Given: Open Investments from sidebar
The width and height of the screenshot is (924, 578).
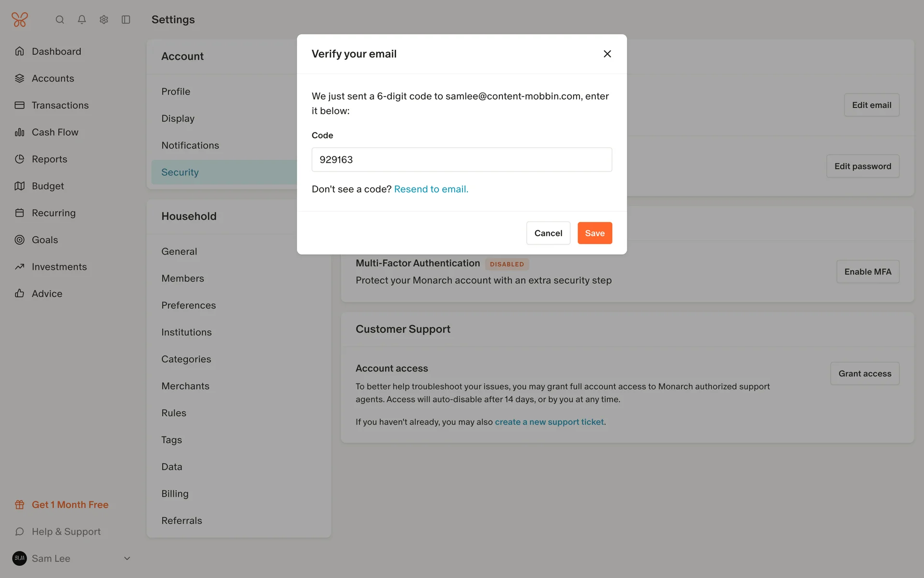Looking at the screenshot, I should (59, 267).
